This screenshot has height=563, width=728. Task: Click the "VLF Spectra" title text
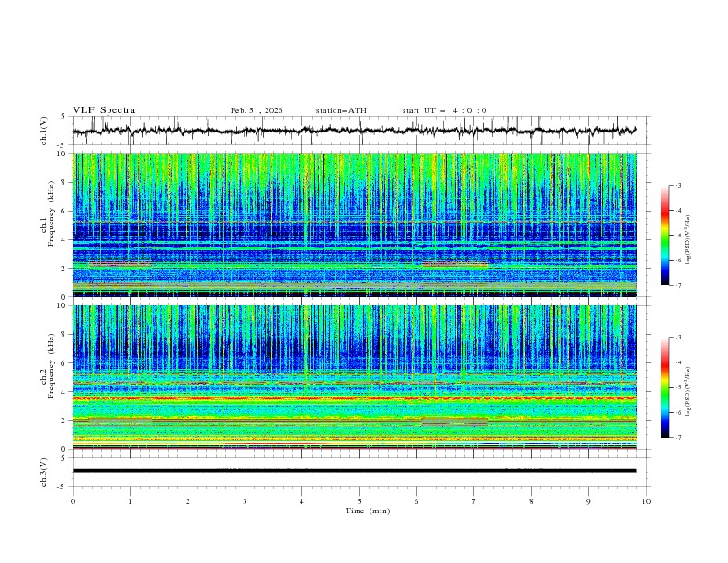[x=104, y=110]
